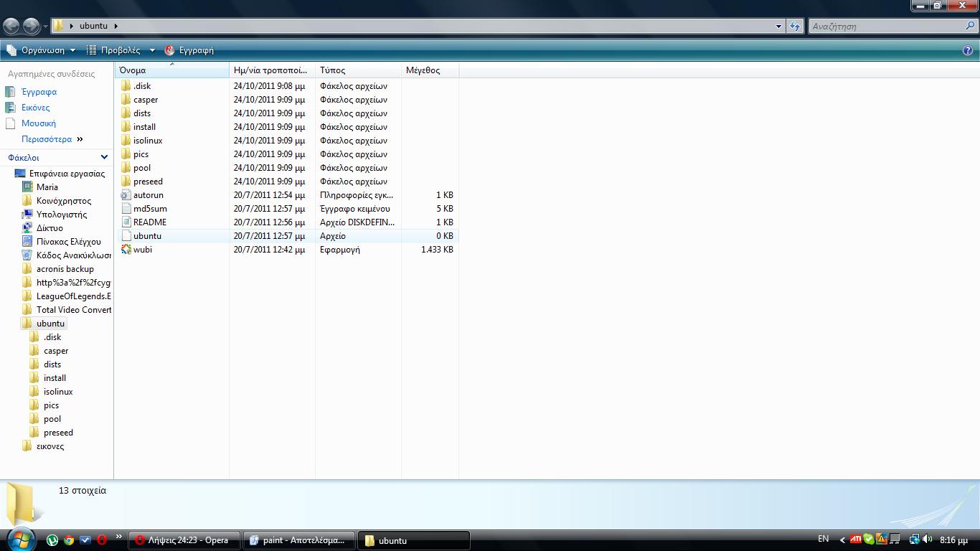Select autorun setup file icon
Viewport: 980px width, 551px height.
point(126,195)
